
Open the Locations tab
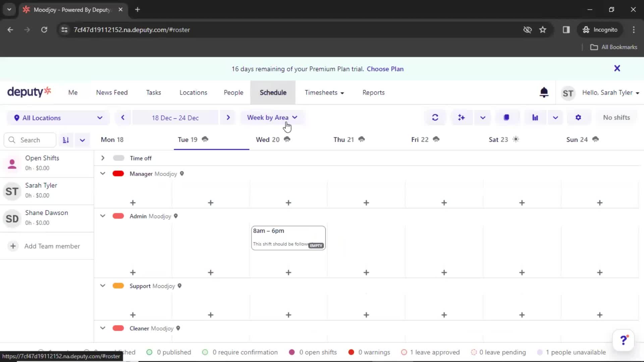pyautogui.click(x=193, y=93)
